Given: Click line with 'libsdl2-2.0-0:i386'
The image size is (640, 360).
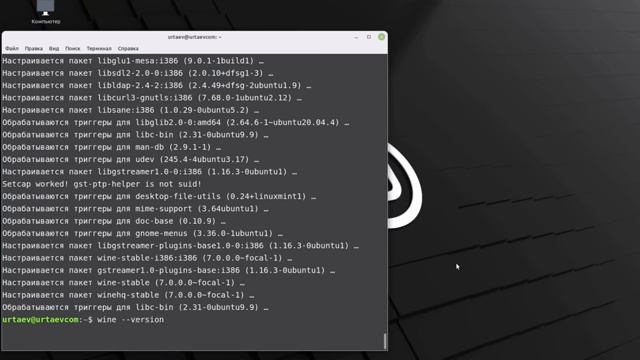Looking at the screenshot, I should pos(138,73).
